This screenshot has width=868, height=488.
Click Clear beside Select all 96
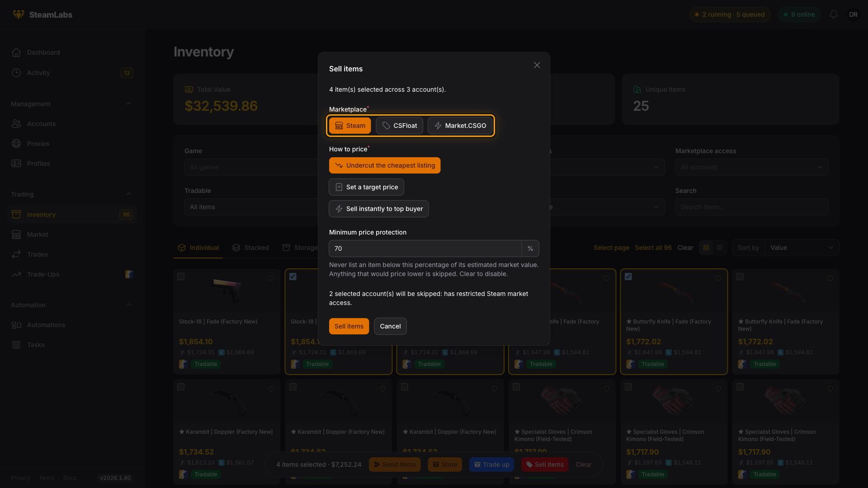point(685,248)
